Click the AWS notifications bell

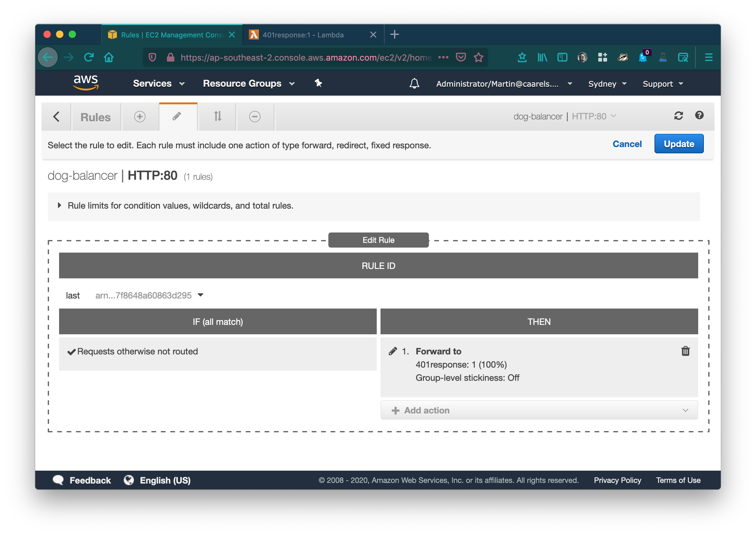click(x=414, y=84)
